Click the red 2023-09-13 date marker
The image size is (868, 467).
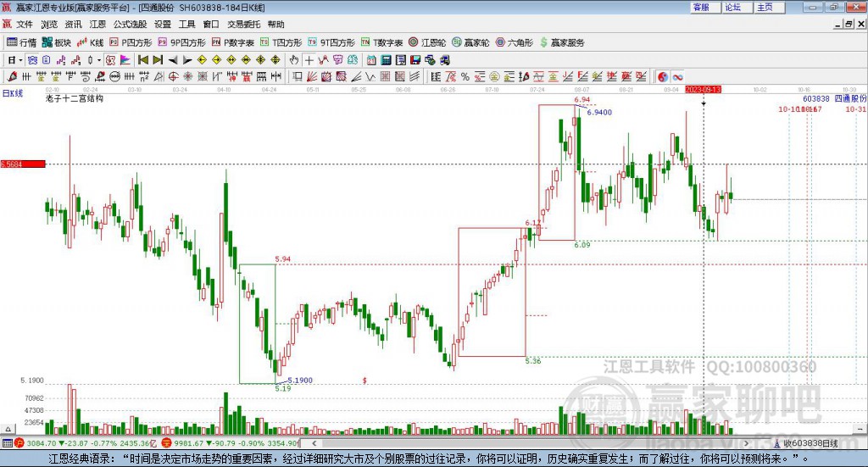click(x=703, y=89)
